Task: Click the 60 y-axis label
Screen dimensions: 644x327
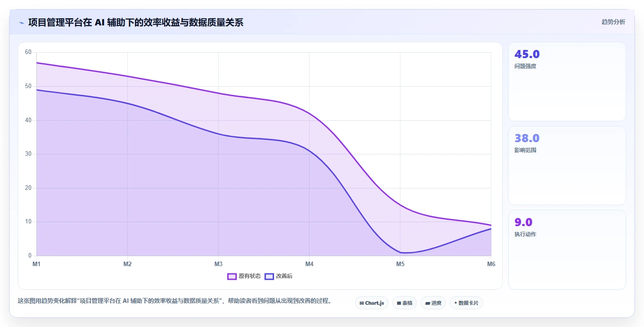Action: tap(28, 52)
